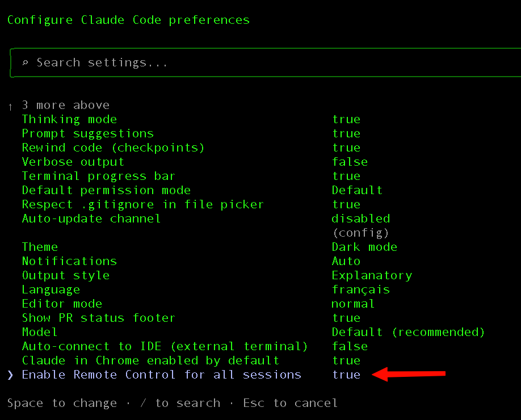This screenshot has height=420, width=521.
Task: Toggle Thinking mode setting
Action: [69, 119]
